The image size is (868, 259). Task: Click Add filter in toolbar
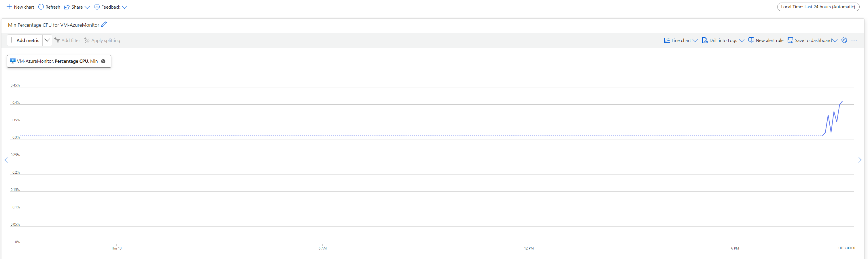tap(67, 40)
